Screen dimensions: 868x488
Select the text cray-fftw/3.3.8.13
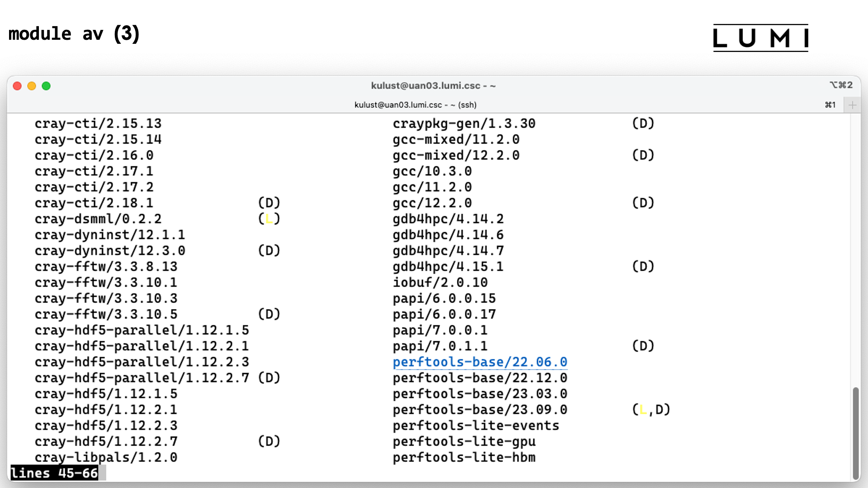pos(106,267)
